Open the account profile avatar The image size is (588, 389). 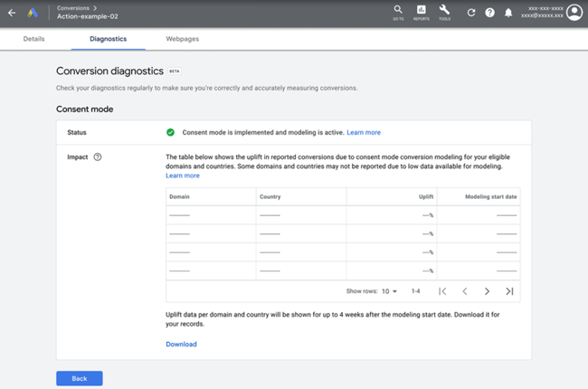tap(574, 13)
